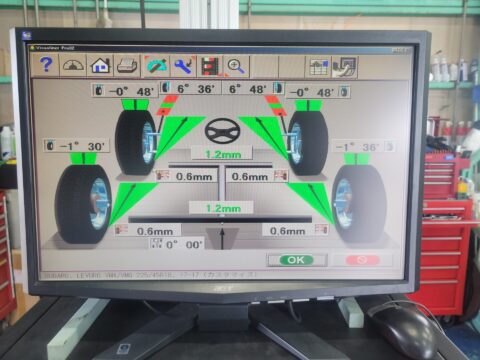Click the red cancel button
Screen dimensions: 480x360
point(362,260)
